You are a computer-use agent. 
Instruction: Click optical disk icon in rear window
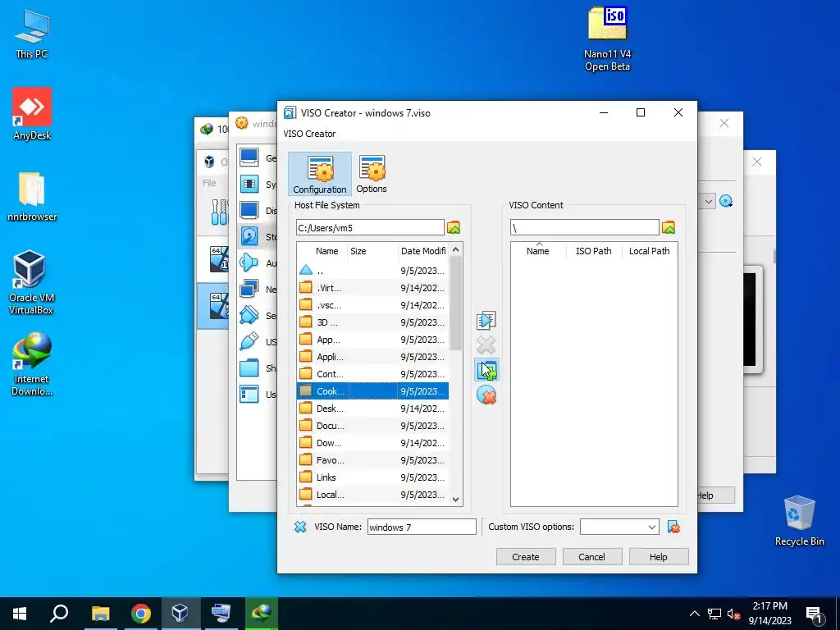[726, 202]
